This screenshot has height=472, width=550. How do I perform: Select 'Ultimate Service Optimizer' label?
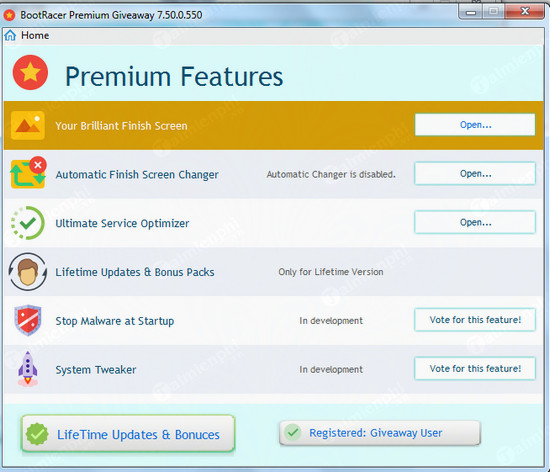click(x=122, y=223)
